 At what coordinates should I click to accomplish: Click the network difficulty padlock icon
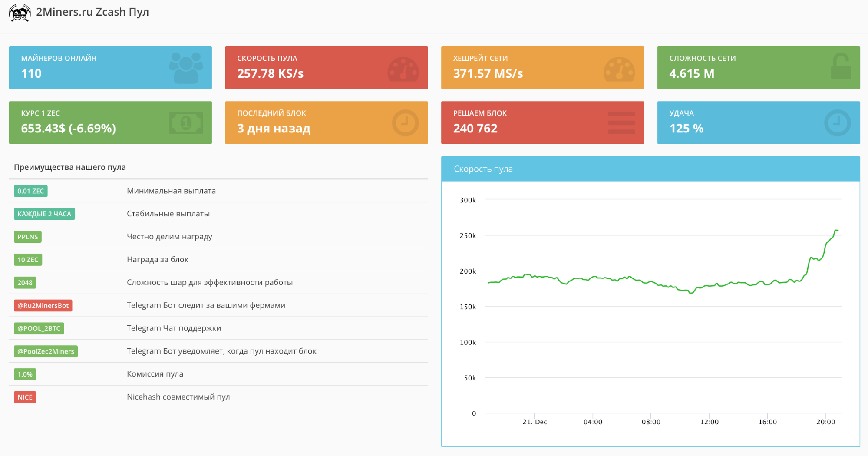click(x=841, y=66)
